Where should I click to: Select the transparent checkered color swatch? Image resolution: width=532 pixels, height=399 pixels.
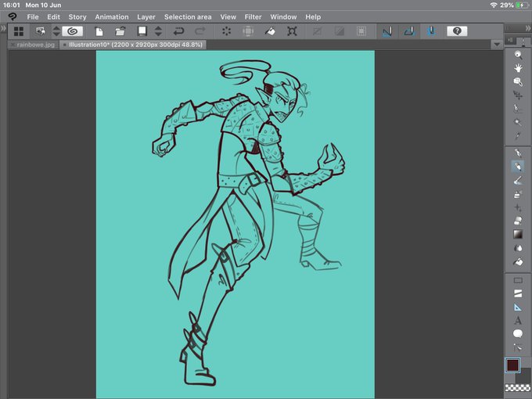pos(518,387)
